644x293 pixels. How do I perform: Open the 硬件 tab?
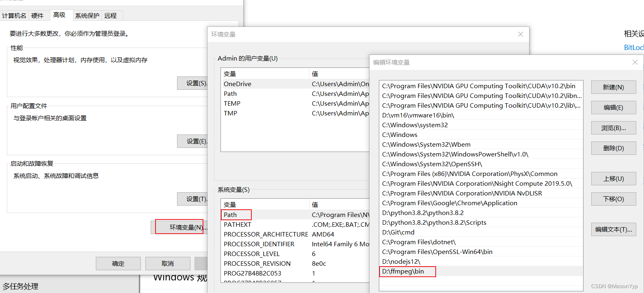coord(37,15)
